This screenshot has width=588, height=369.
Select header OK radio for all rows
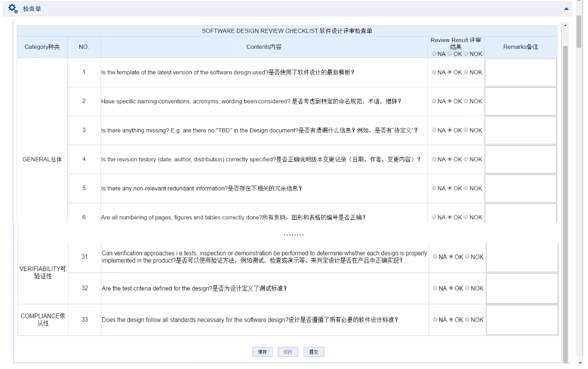[x=450, y=54]
